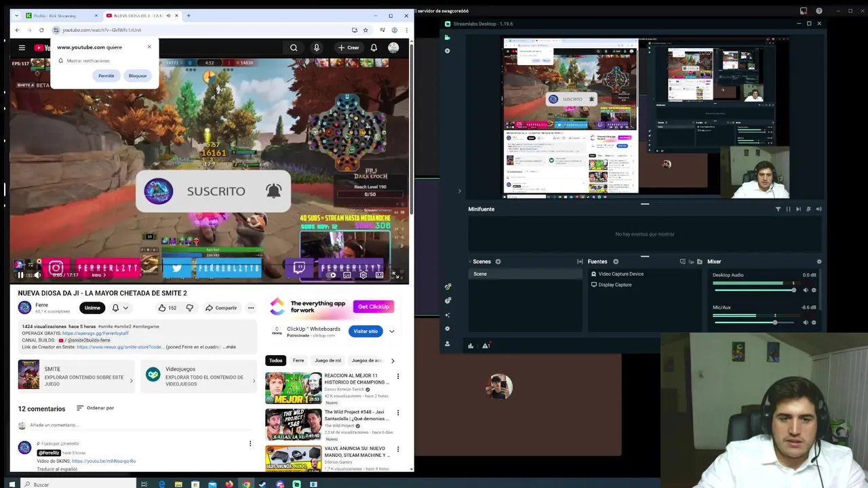Open Steam from the taskbar
The height and width of the screenshot is (488, 868).
(x=262, y=484)
